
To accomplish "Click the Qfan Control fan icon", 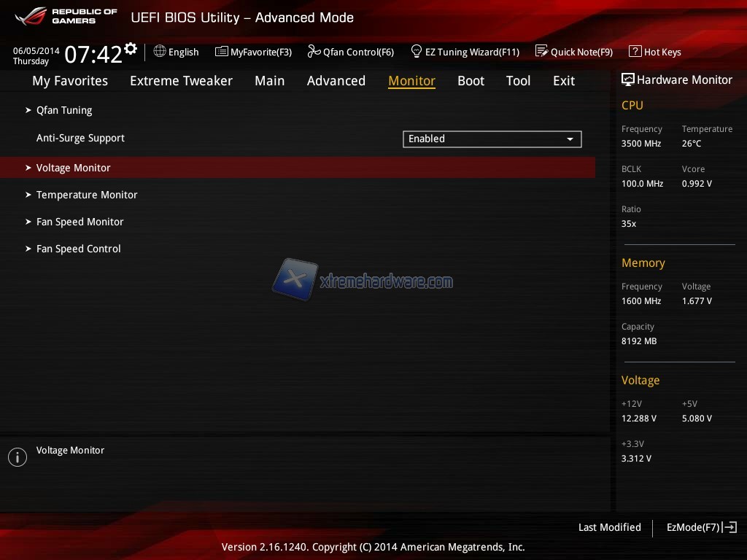I will point(314,52).
